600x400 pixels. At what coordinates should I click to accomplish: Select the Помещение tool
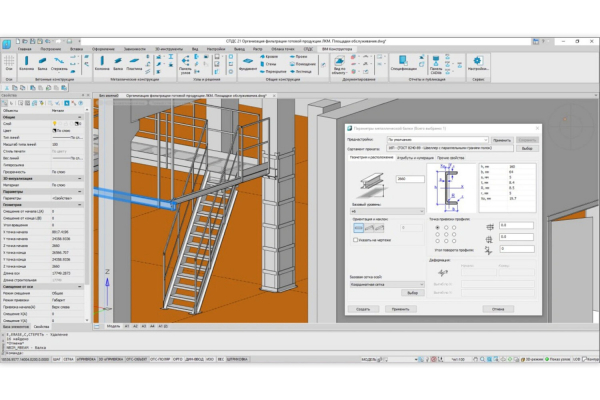(x=303, y=64)
